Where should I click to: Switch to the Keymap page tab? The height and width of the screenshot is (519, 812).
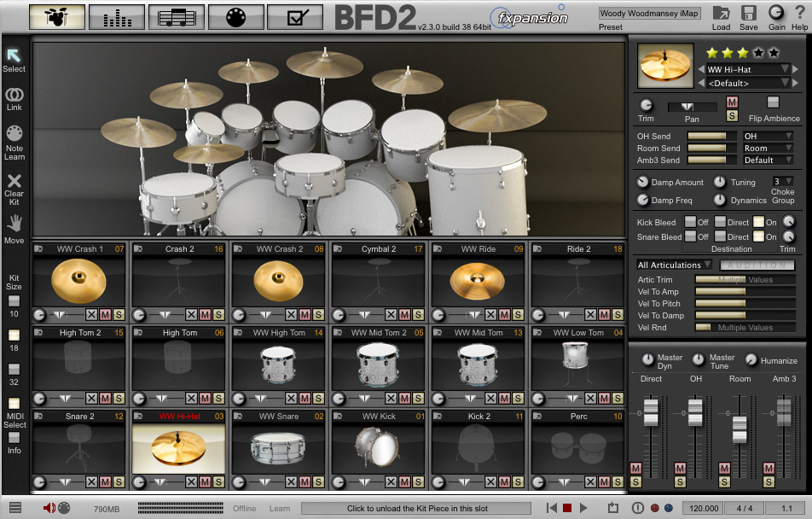(236, 16)
